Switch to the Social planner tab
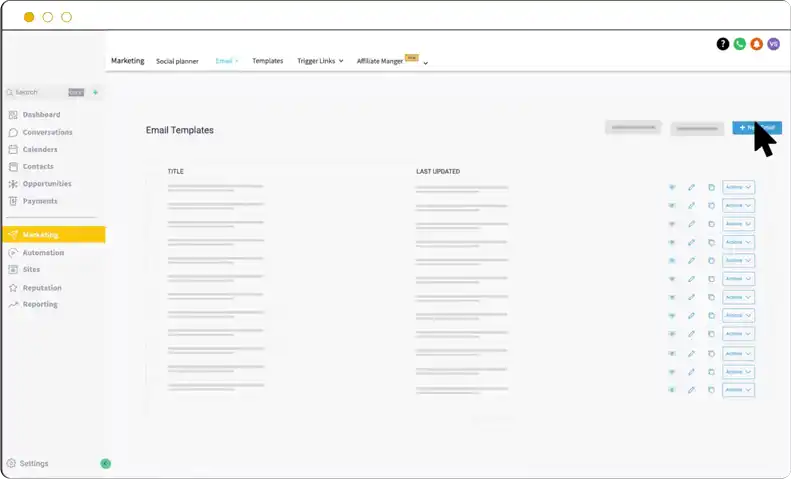 pos(177,61)
